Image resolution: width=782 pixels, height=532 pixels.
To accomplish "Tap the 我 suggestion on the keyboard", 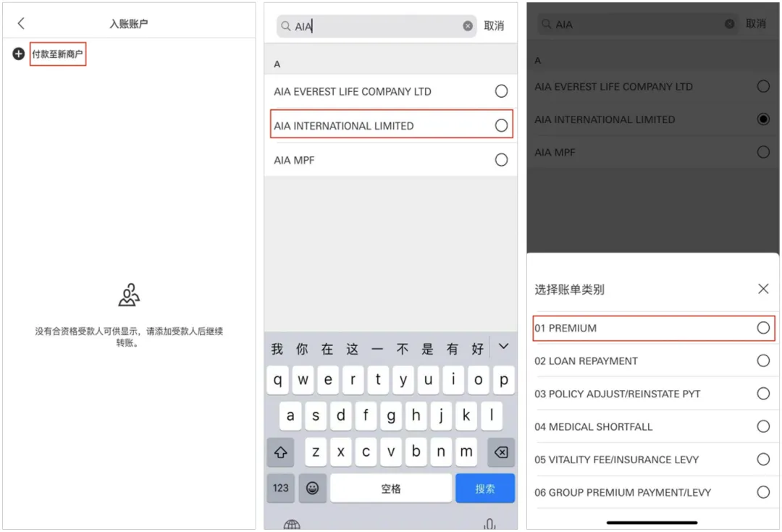I will (277, 349).
